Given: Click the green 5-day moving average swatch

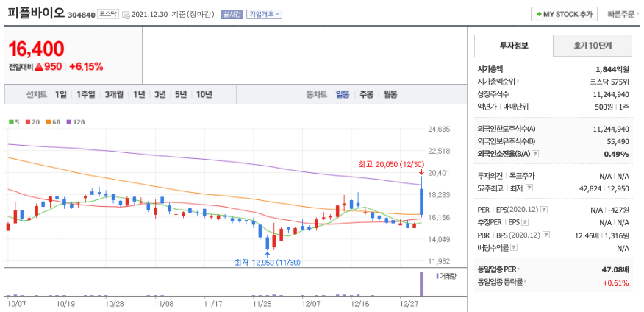Looking at the screenshot, I should [x=11, y=122].
